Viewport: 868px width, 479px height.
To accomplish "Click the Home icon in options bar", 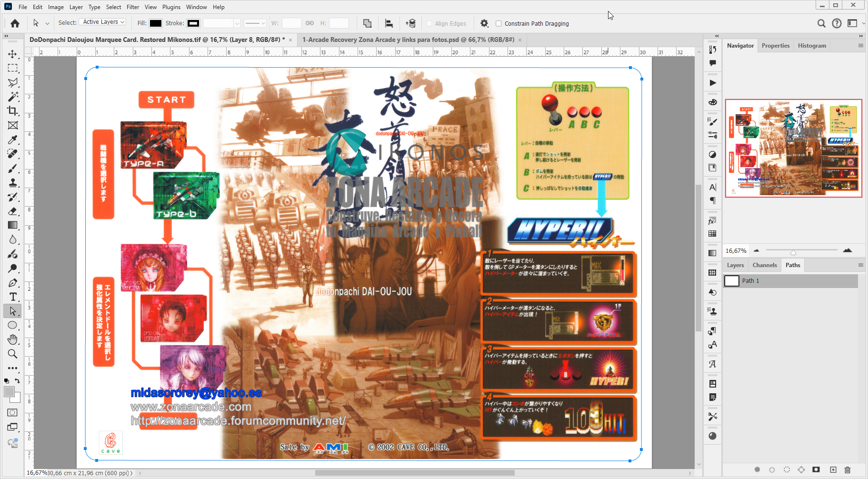I will pos(15,23).
